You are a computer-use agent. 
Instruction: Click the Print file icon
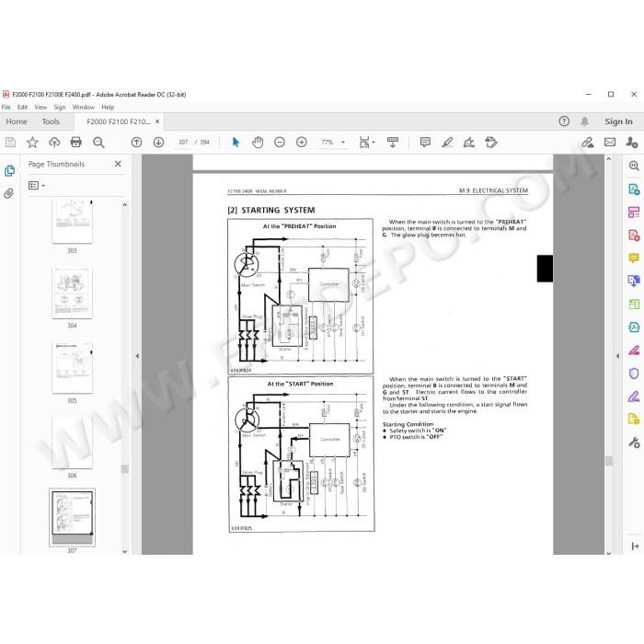(x=76, y=142)
